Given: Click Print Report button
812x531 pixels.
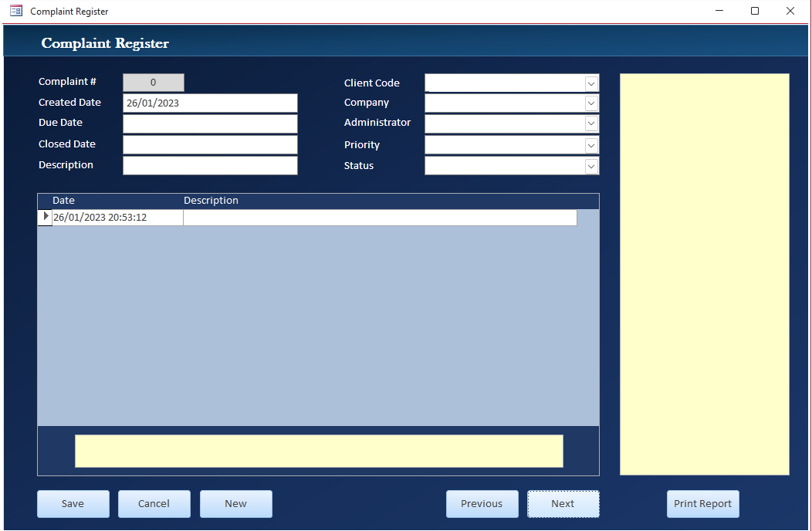Looking at the screenshot, I should 702,504.
